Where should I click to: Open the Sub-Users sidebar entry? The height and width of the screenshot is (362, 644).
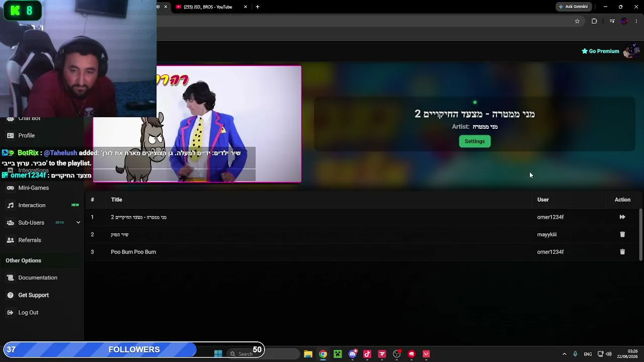point(31,223)
